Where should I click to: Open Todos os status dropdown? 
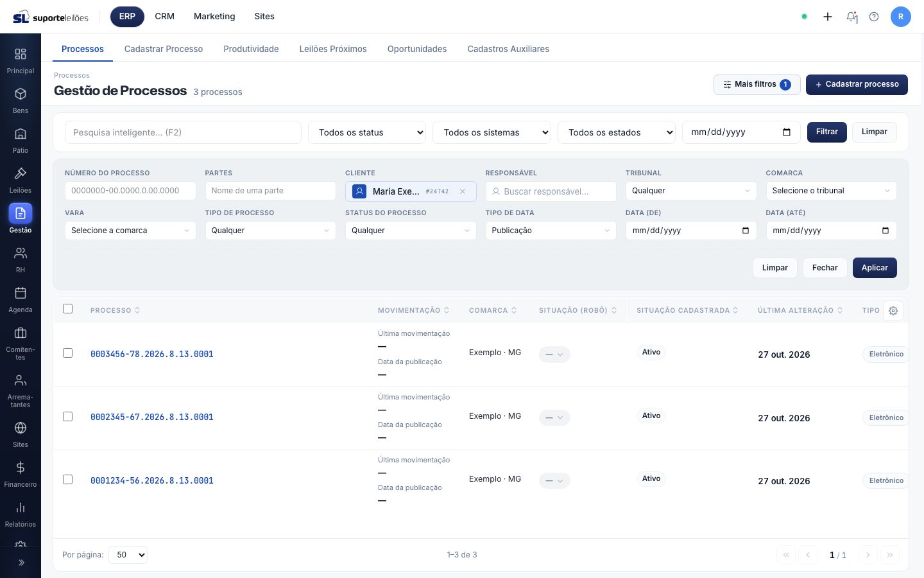(x=367, y=132)
